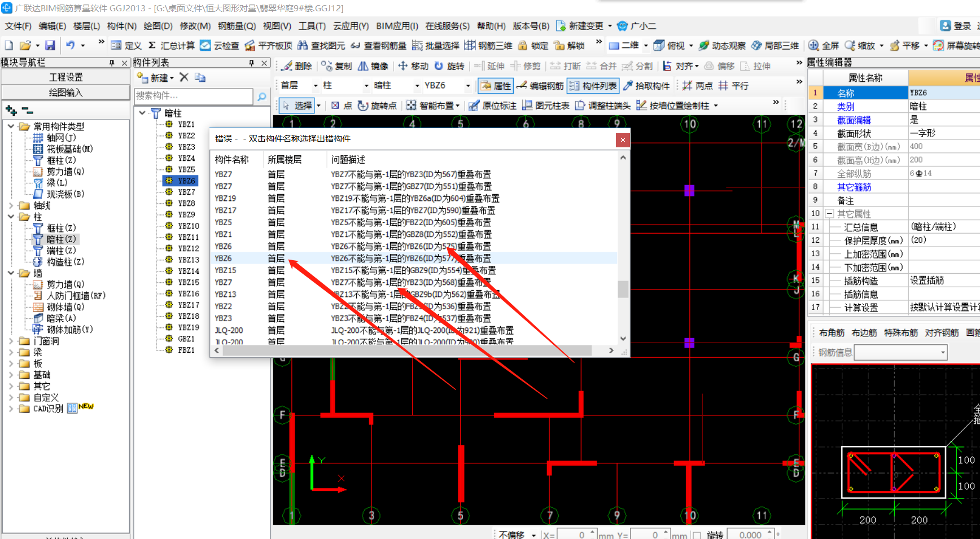Toggle the 构件列表 component list button

pyautogui.click(x=593, y=86)
